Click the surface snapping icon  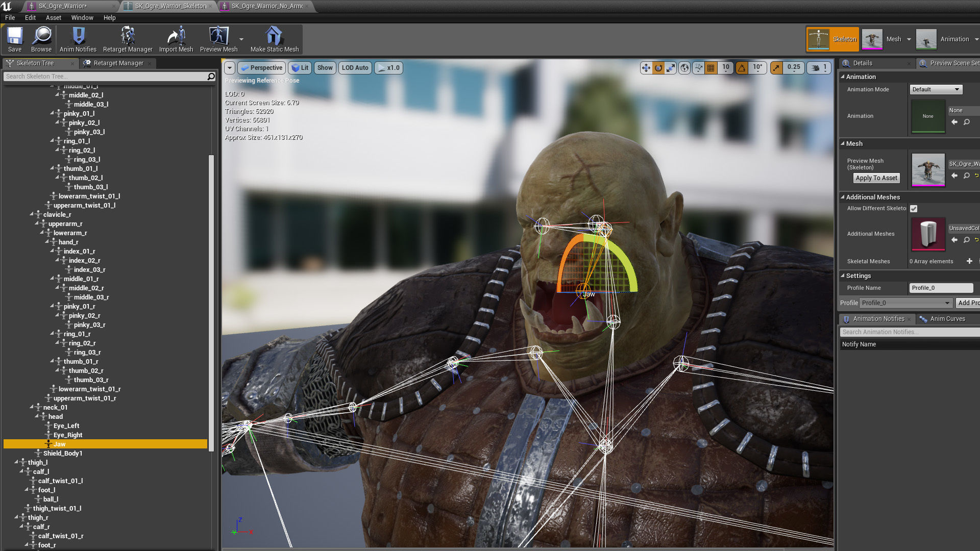(698, 68)
